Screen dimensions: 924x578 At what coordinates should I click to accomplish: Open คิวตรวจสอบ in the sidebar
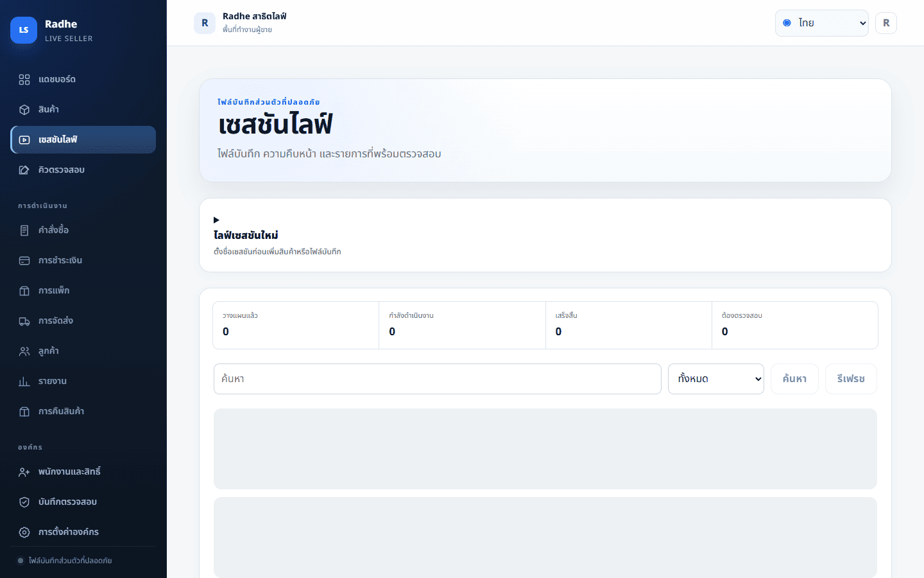(83, 170)
